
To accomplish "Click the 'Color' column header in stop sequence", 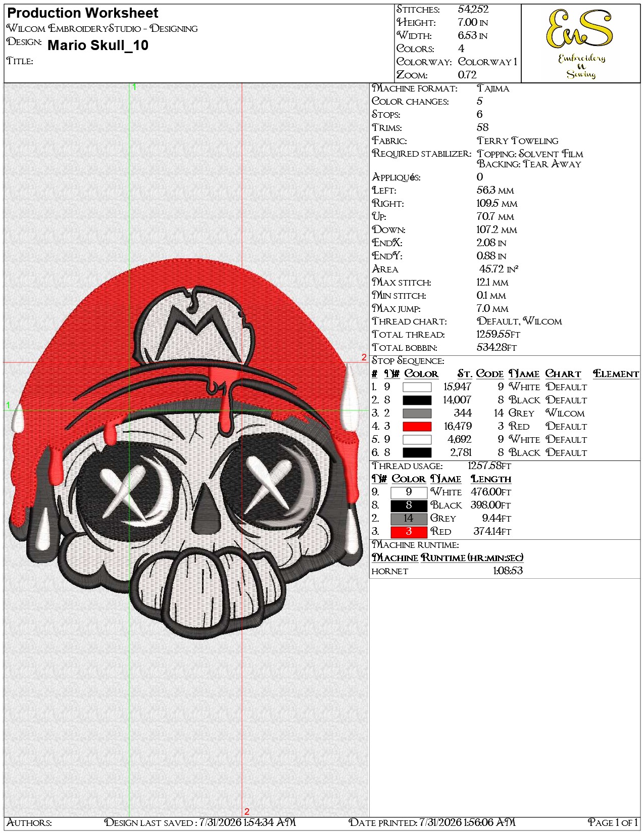I will (x=421, y=374).
